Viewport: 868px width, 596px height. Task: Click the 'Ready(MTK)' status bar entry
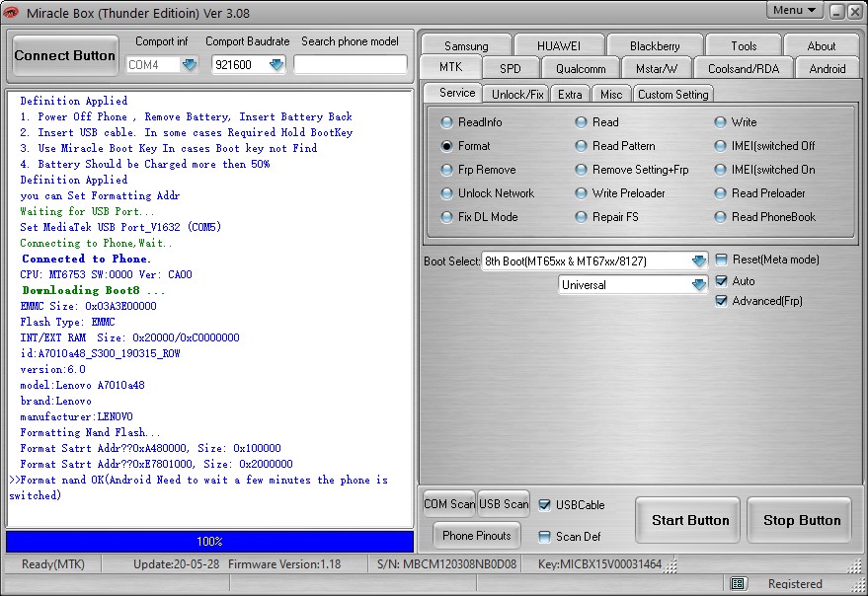pyautogui.click(x=53, y=564)
